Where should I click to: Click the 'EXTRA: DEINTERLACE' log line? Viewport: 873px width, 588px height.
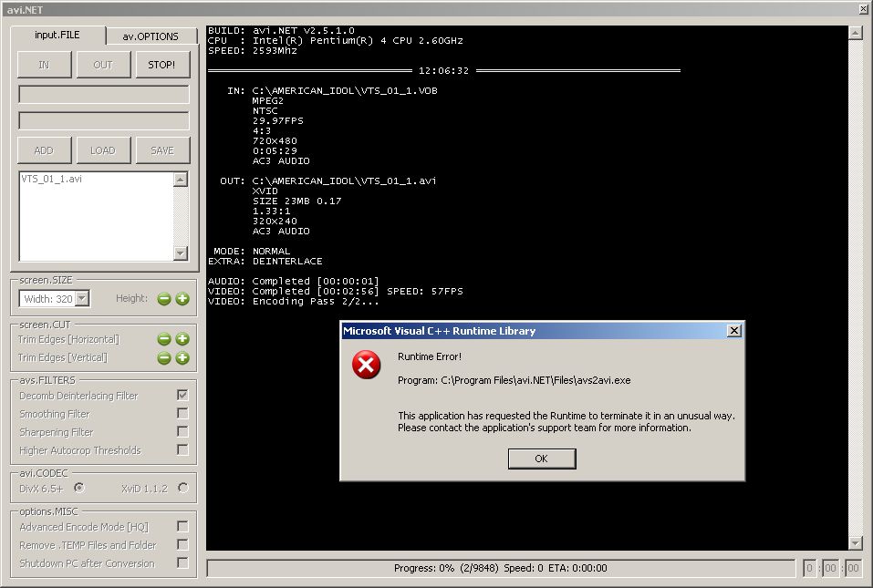point(265,261)
